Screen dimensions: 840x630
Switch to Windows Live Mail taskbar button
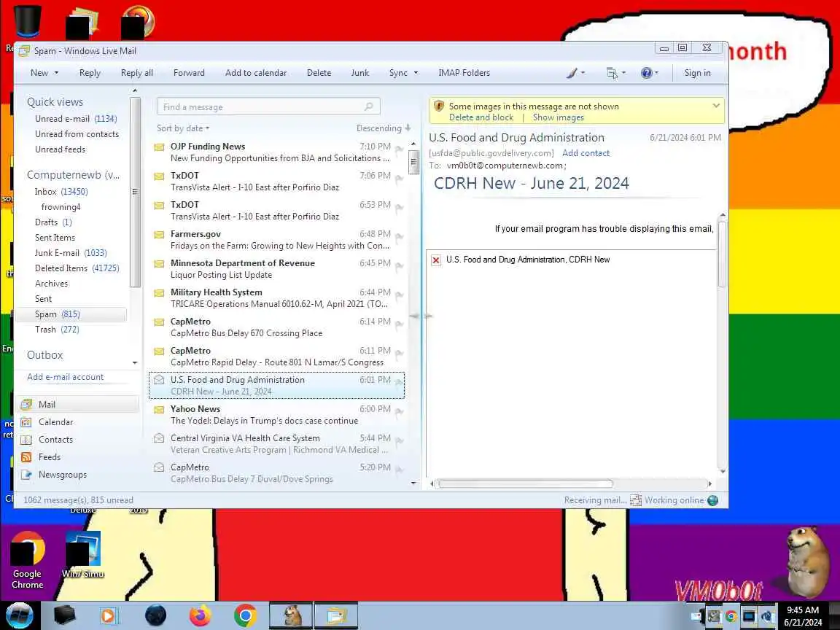(x=336, y=615)
